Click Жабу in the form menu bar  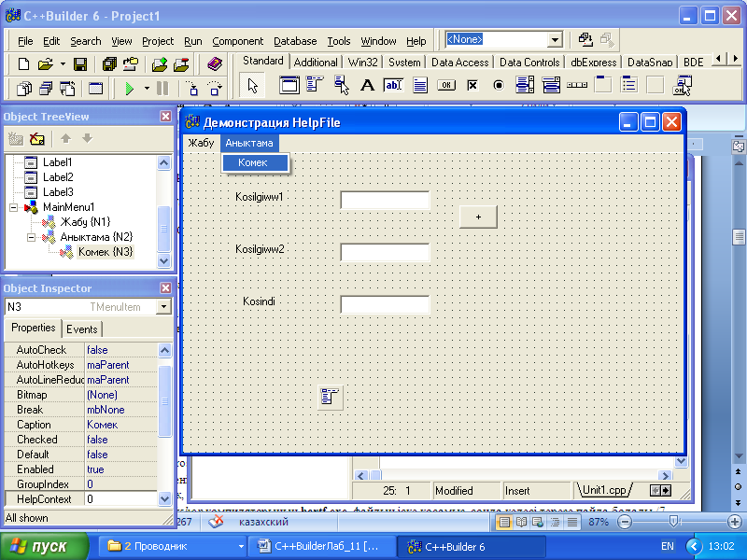point(201,143)
